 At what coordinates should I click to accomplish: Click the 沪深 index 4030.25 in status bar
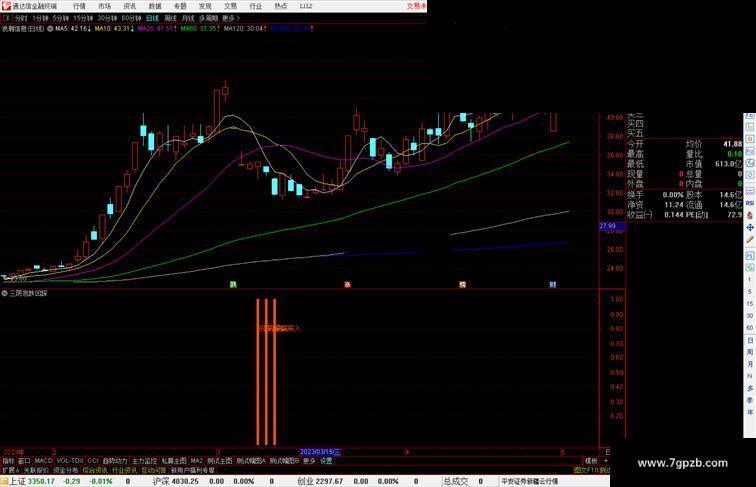click(x=175, y=481)
